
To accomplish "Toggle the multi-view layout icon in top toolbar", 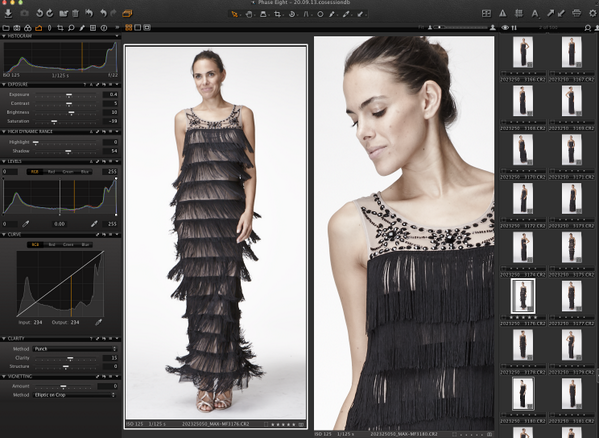I will [x=486, y=14].
